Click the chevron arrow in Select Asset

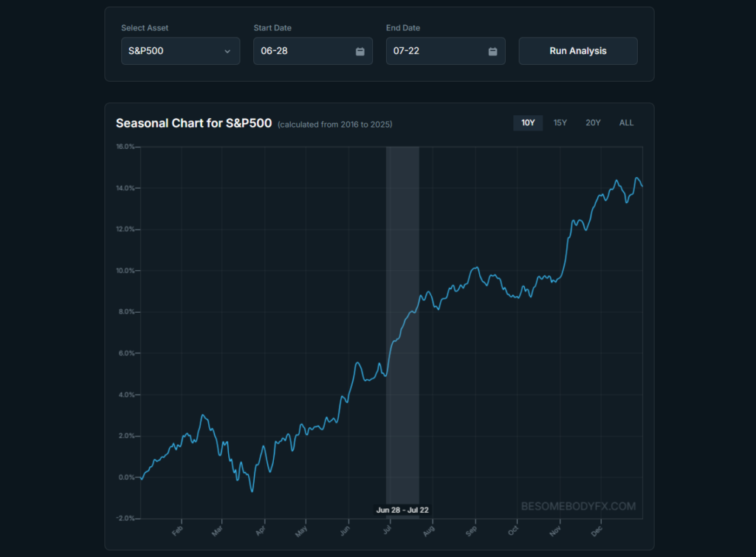[x=227, y=52]
